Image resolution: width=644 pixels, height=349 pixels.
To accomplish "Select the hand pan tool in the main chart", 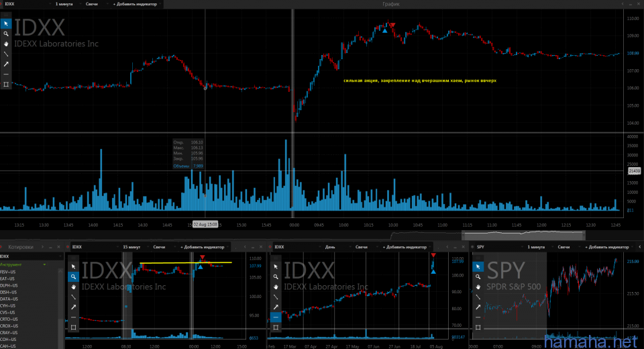I will (x=6, y=44).
